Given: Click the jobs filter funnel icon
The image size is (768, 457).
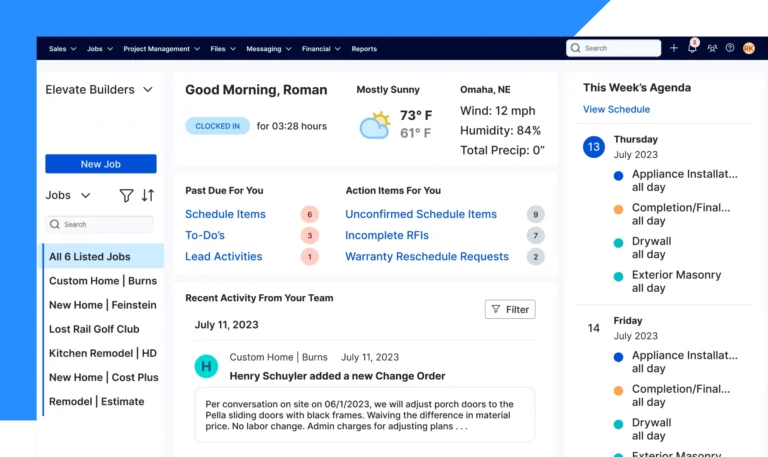Looking at the screenshot, I should pos(126,196).
